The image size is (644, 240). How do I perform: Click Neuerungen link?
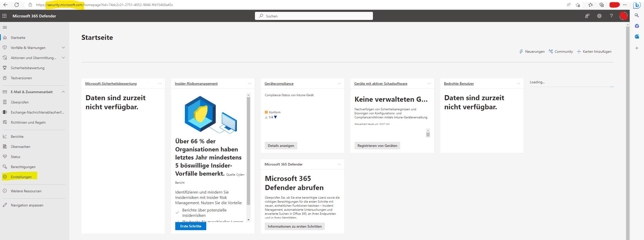(532, 51)
